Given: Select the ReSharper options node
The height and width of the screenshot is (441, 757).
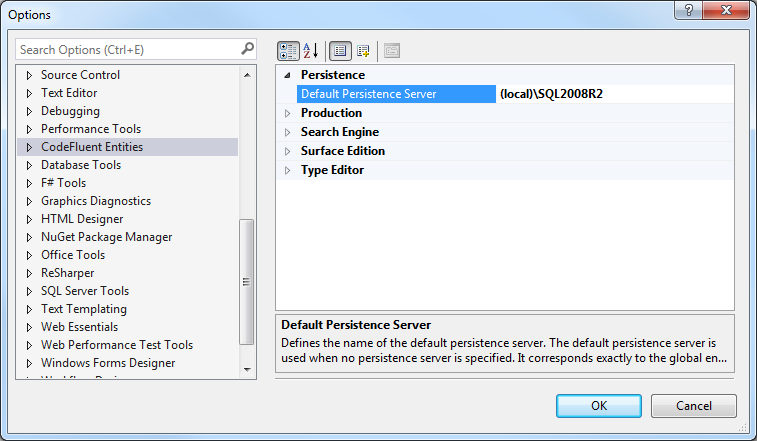Looking at the screenshot, I should coord(69,273).
